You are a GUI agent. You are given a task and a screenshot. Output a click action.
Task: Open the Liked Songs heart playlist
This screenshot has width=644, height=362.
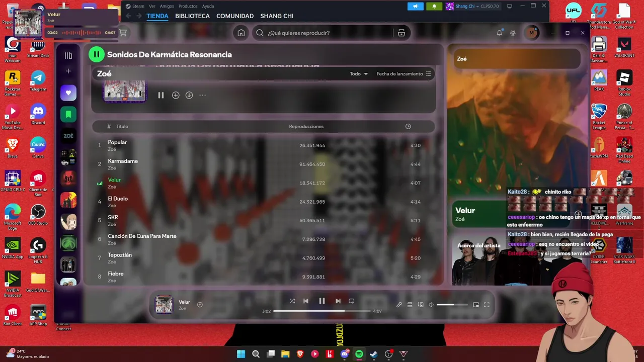point(68,93)
